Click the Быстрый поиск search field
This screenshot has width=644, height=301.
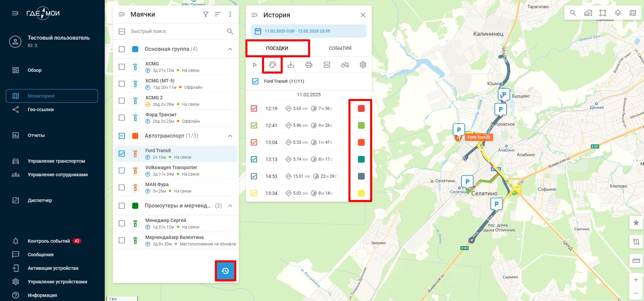(x=176, y=31)
